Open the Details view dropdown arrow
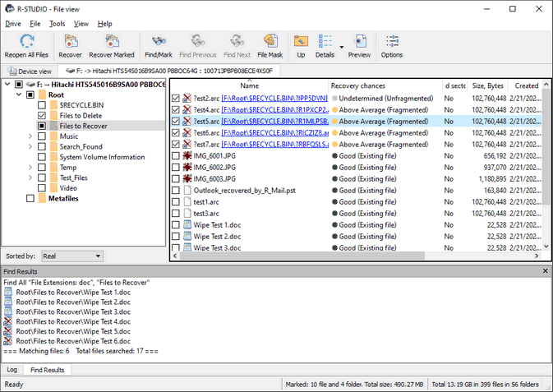The image size is (553, 392). pos(341,47)
